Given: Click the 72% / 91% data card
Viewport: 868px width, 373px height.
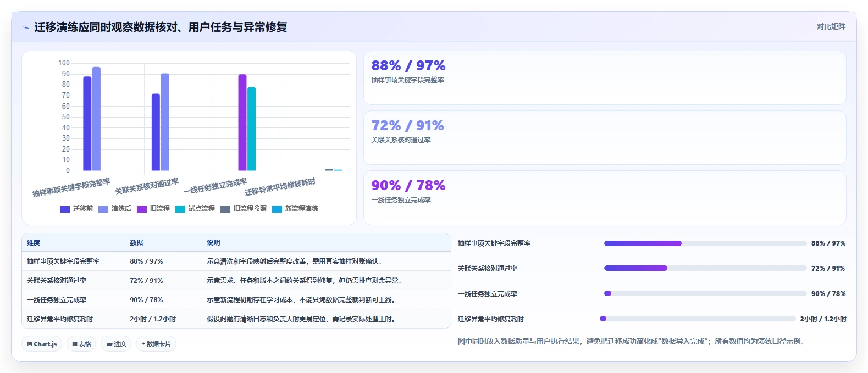Looking at the screenshot, I should 605,138.
